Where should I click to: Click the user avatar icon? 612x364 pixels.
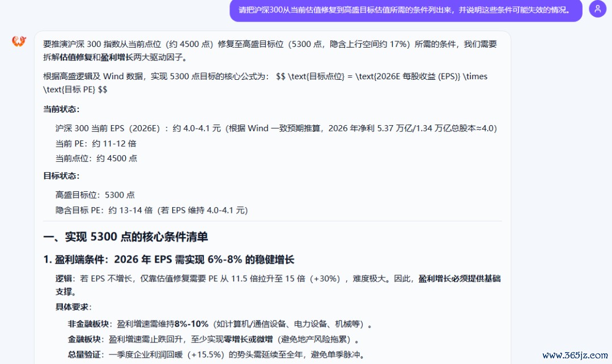click(x=598, y=8)
